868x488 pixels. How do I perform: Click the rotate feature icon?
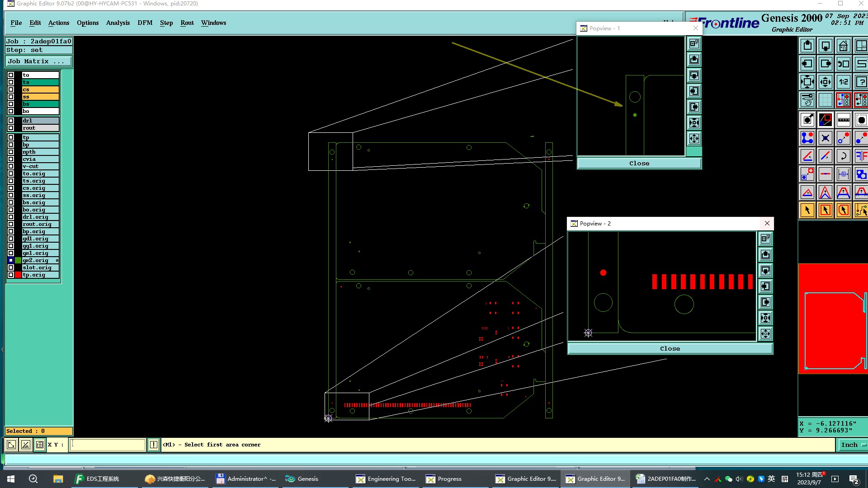[843, 156]
